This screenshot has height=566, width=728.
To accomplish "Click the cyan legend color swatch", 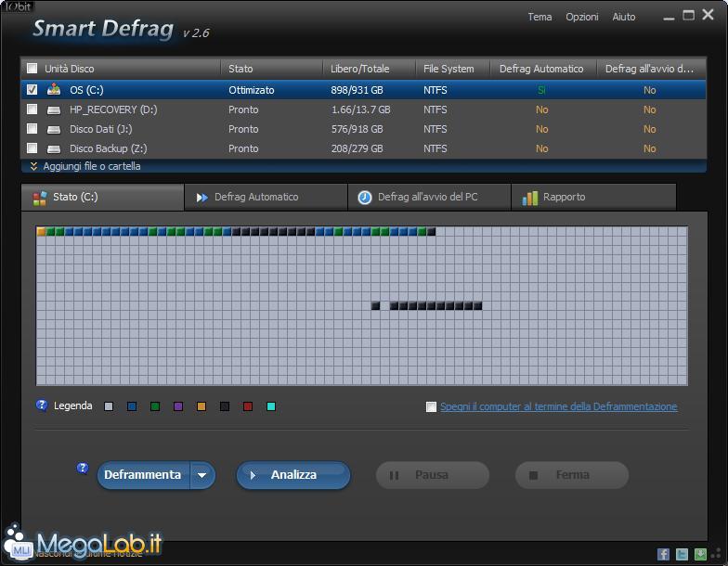I will [x=271, y=406].
